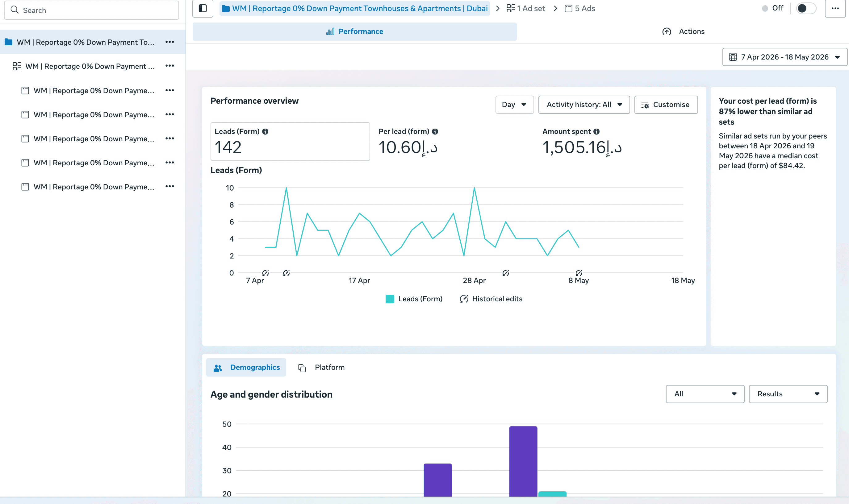The image size is (849, 504).
Task: Click the first historical edit marker near 7 Apr
Action: (x=266, y=273)
